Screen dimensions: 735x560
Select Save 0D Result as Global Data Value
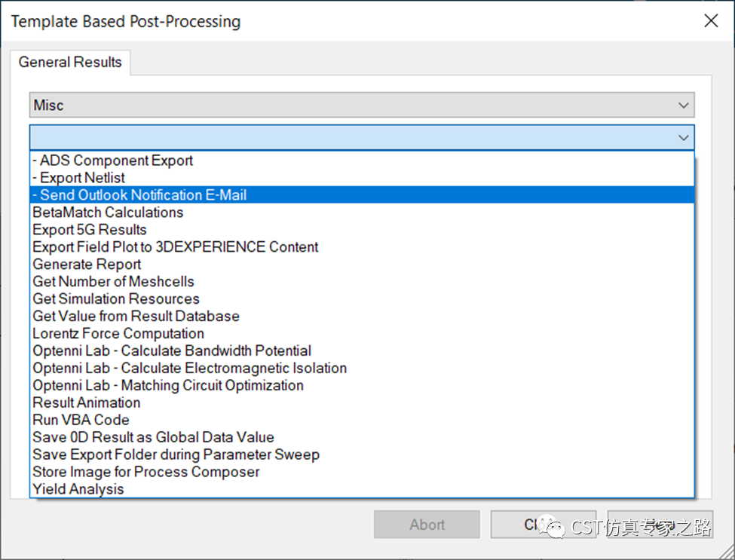click(x=361, y=438)
